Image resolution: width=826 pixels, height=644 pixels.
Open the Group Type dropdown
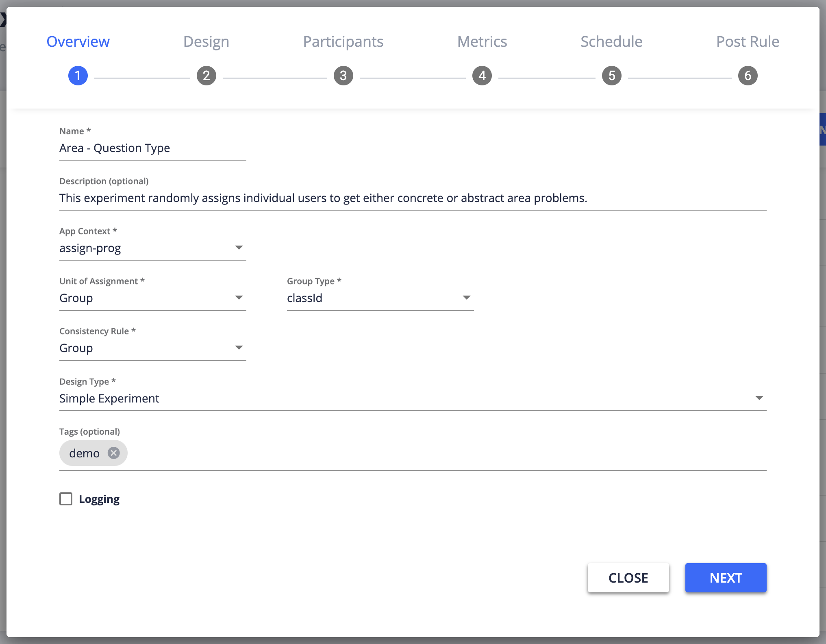(x=380, y=298)
